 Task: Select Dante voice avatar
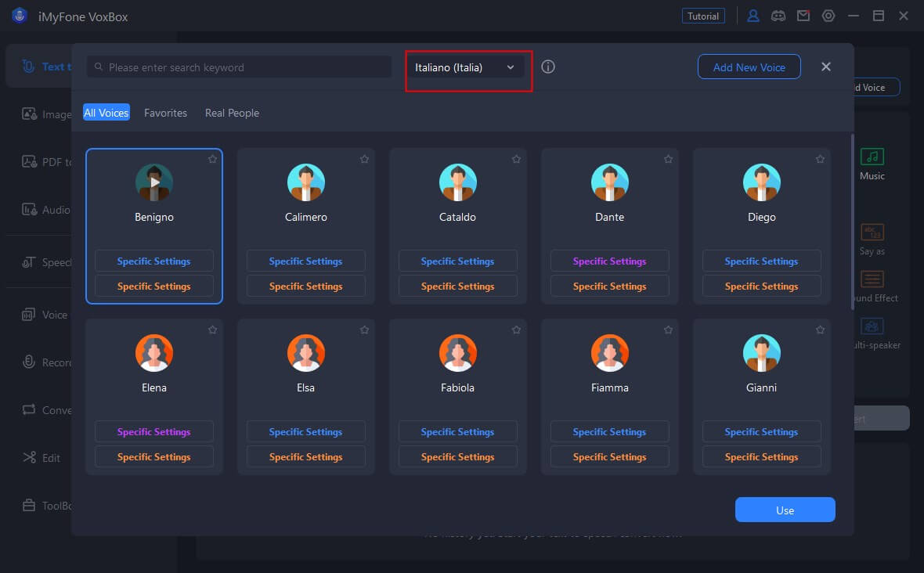point(609,182)
